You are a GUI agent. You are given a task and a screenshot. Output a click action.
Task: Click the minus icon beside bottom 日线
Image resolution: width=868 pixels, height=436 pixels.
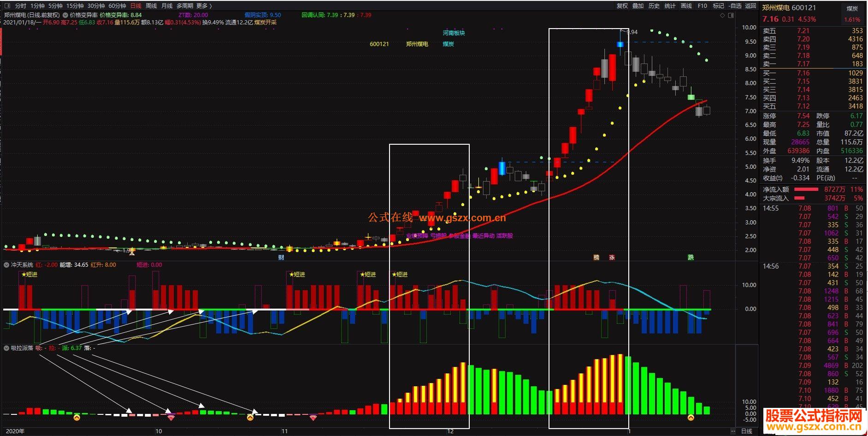coord(733,431)
